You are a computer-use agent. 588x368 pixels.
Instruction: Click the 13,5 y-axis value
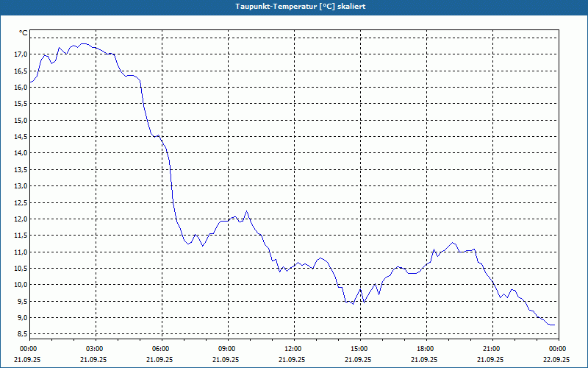21,170
